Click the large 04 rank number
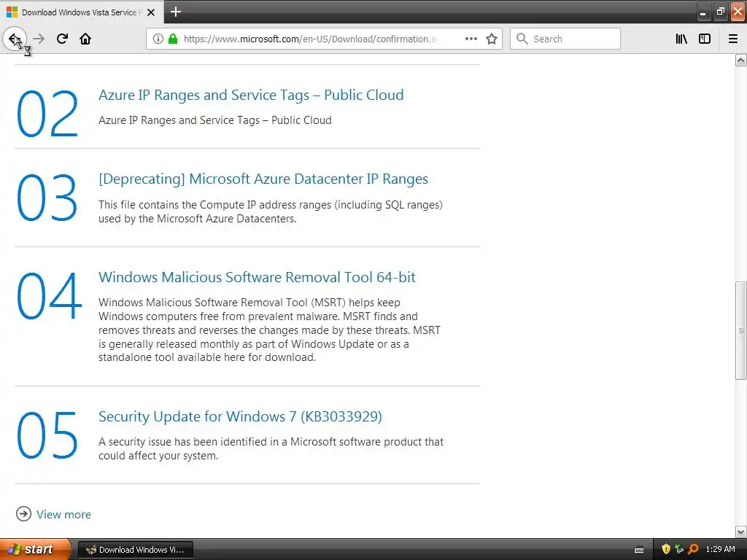Viewport: 747px width, 560px height. click(x=49, y=295)
